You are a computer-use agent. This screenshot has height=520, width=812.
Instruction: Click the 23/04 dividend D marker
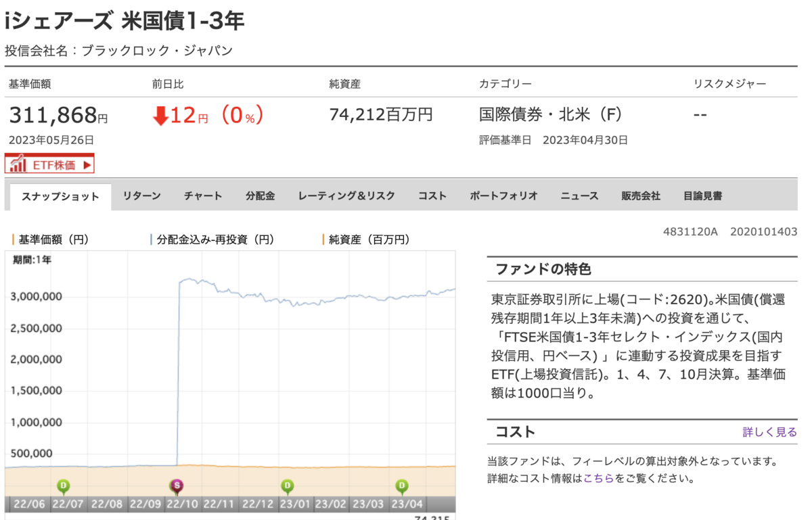pyautogui.click(x=402, y=486)
